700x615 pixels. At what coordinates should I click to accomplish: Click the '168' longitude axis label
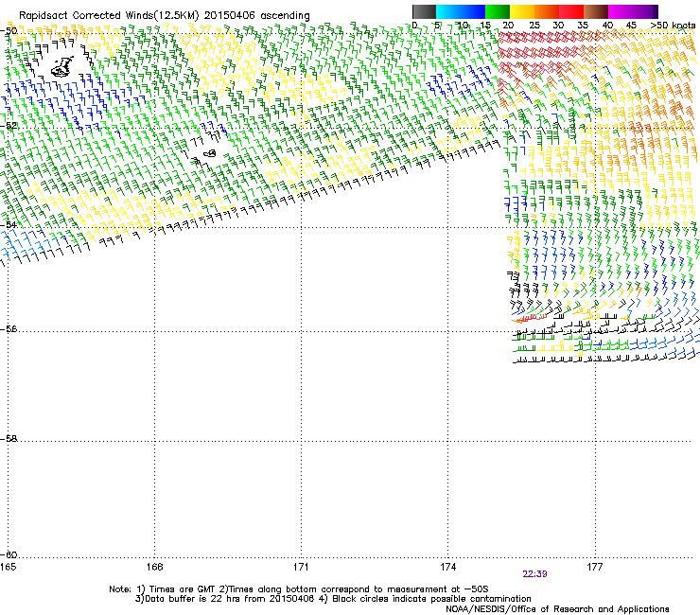(154, 567)
